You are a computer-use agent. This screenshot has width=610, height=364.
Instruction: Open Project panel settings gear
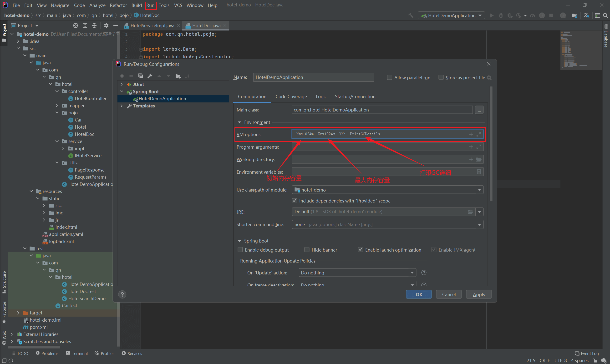106,25
